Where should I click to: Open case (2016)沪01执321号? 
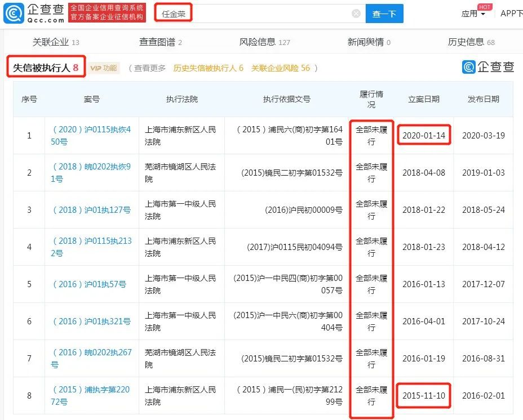click(91, 321)
